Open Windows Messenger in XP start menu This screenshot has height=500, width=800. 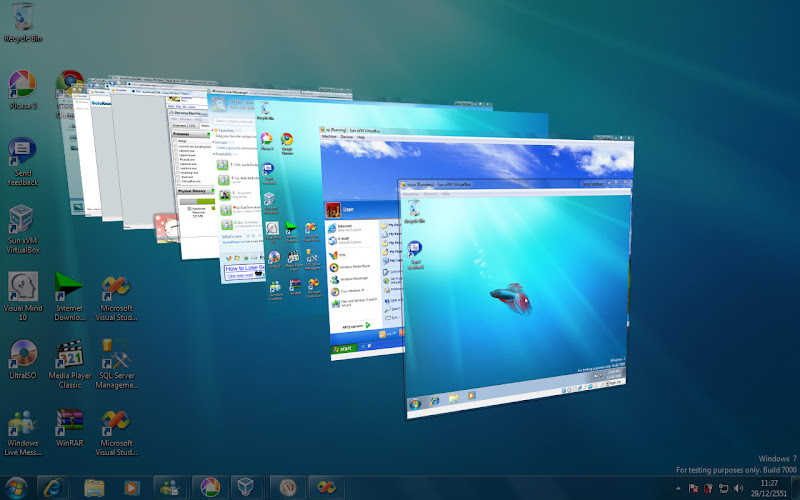point(349,279)
